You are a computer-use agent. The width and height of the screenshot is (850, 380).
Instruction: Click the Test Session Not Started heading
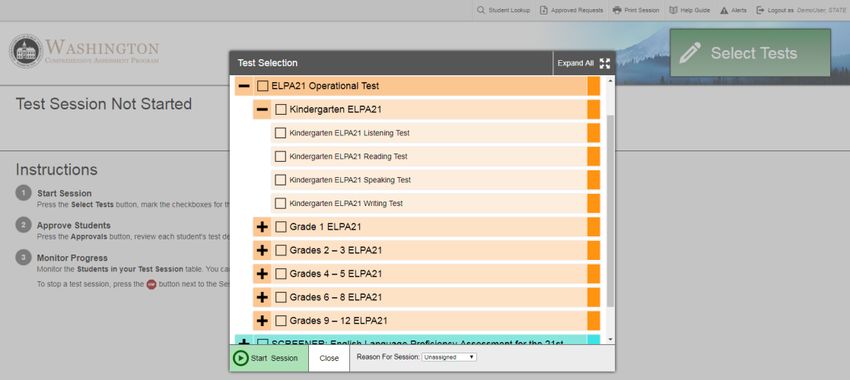104,104
